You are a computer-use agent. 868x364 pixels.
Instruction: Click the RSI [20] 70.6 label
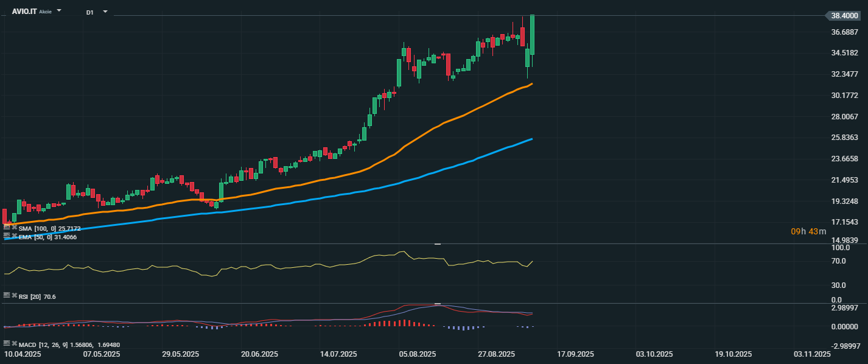coord(37,296)
